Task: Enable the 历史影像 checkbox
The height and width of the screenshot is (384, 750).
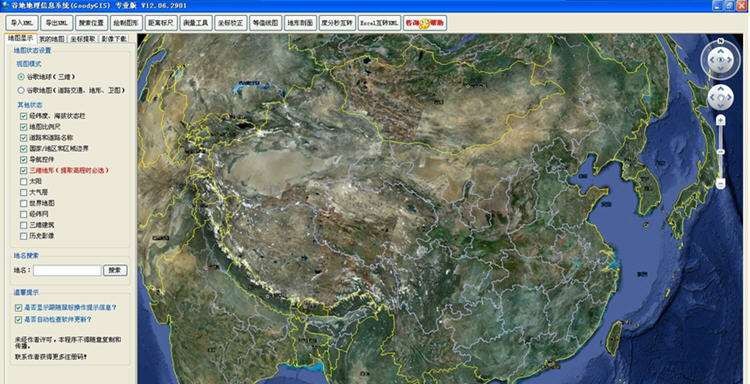Action: (x=23, y=236)
